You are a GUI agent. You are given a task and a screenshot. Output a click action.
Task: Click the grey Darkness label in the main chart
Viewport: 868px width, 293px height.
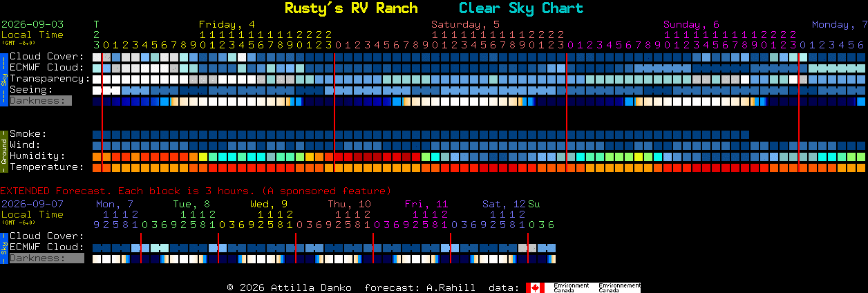pyautogui.click(x=40, y=101)
